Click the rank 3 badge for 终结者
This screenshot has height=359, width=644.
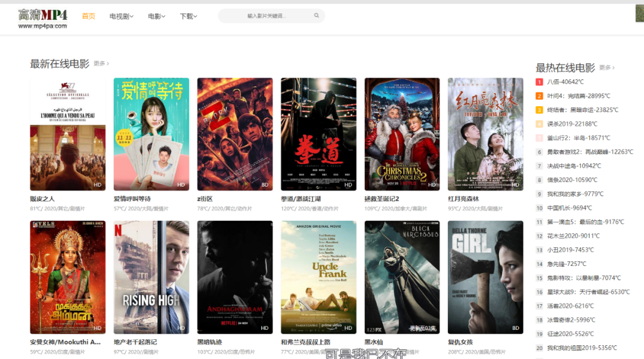click(539, 110)
